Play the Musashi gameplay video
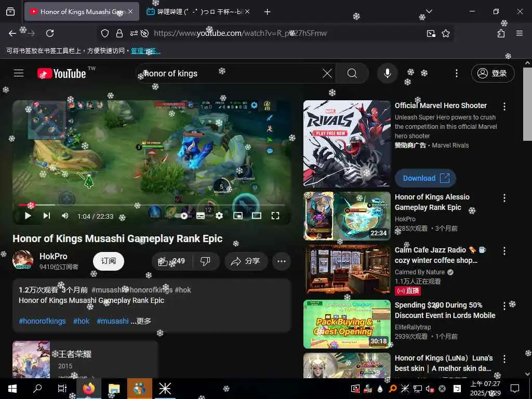The image size is (532, 399). (28, 216)
